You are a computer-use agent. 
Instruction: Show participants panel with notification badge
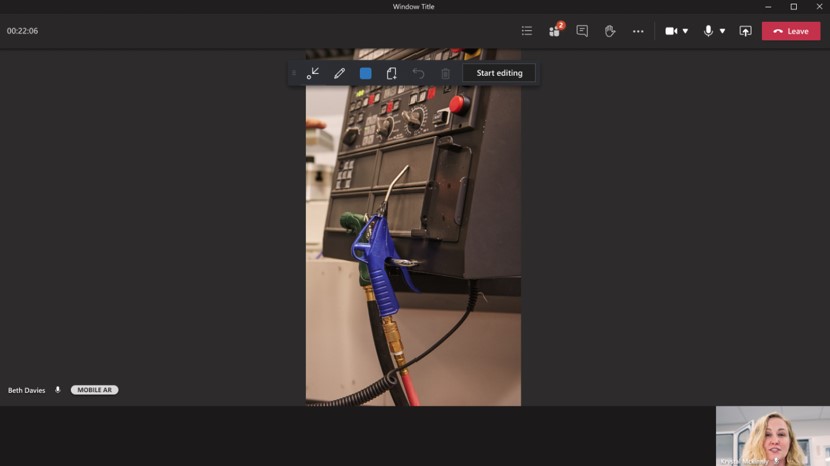pyautogui.click(x=555, y=31)
